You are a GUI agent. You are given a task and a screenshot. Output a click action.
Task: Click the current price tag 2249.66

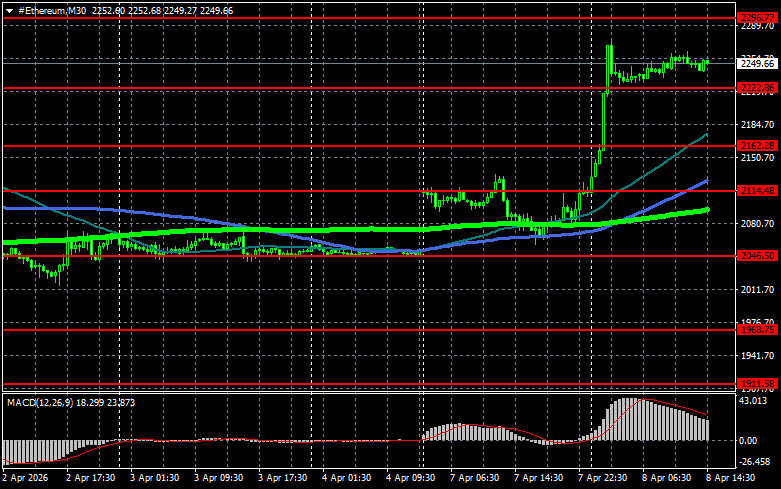point(757,64)
